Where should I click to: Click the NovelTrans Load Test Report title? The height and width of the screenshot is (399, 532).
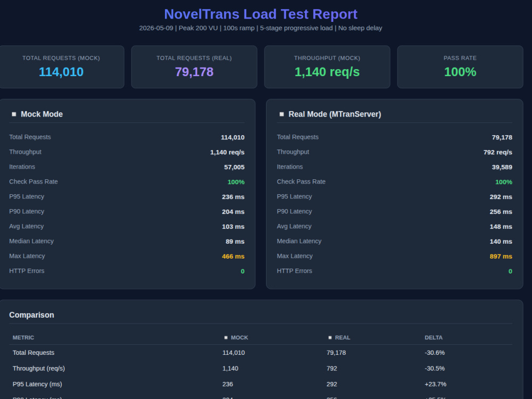[x=261, y=14]
